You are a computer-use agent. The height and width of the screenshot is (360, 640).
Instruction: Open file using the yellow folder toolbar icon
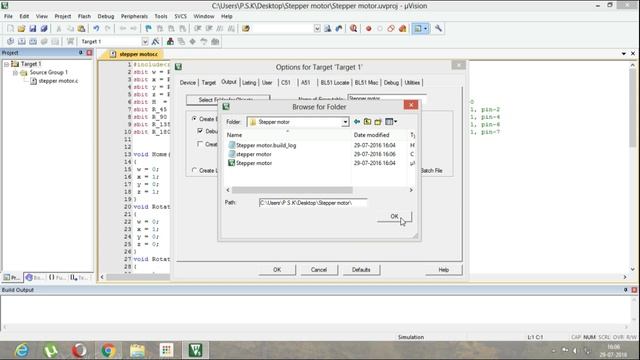pos(21,29)
